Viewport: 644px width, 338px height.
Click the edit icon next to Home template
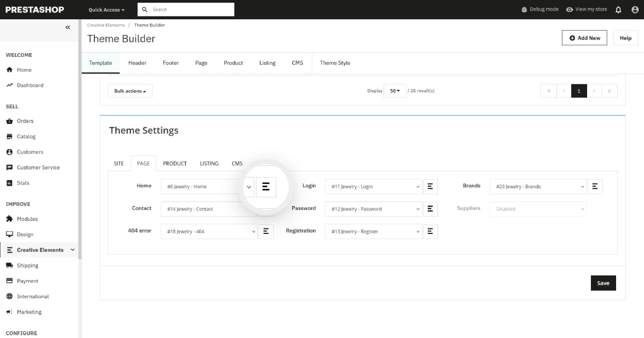click(x=266, y=186)
